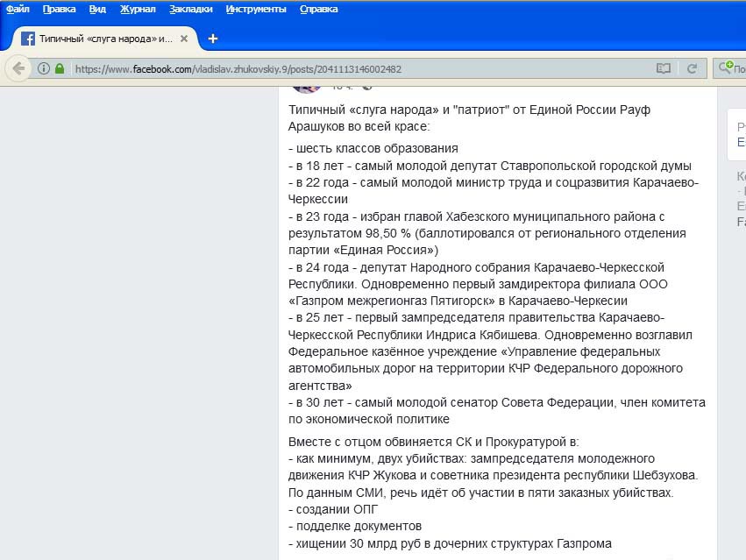Select the tab «Типичный «слуга народа» и…»

105,39
